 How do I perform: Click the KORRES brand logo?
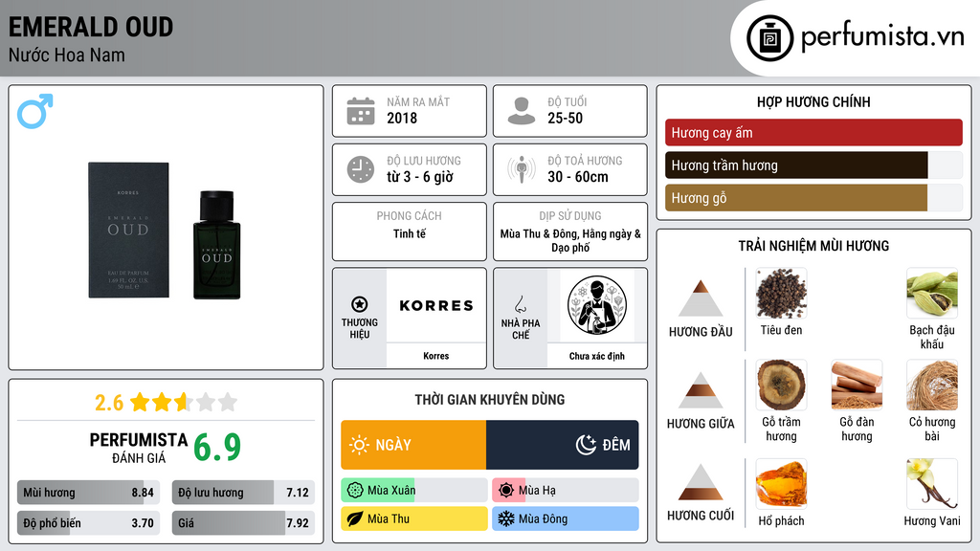(436, 305)
